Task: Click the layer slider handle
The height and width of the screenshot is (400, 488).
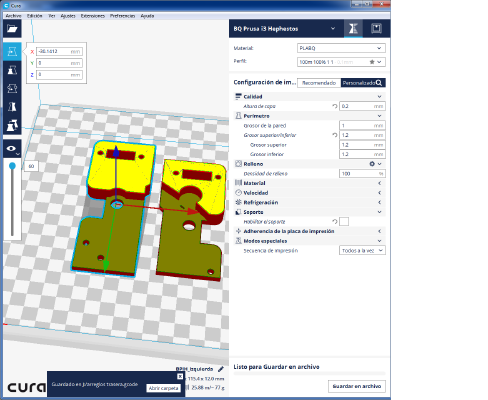Action: tap(12, 166)
